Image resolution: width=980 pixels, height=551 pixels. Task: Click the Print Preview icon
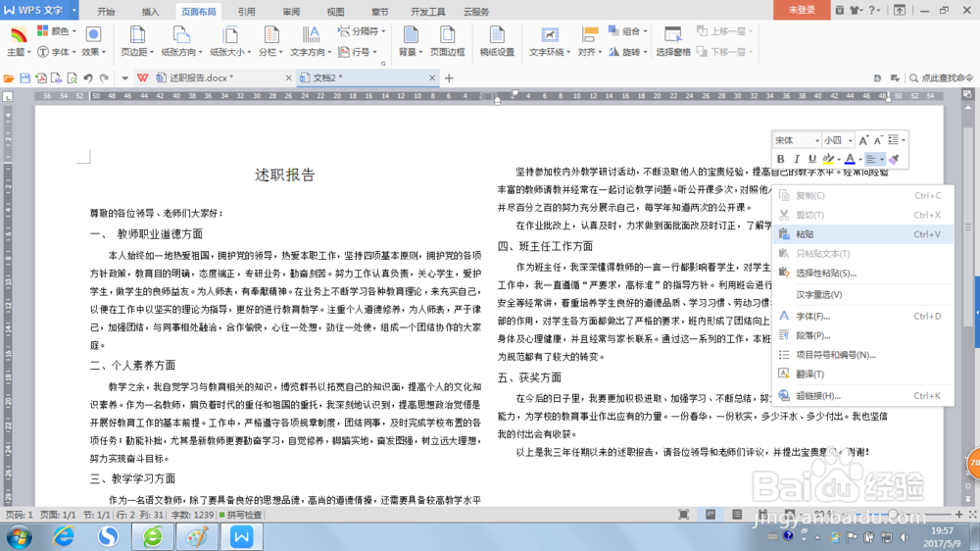coord(72,78)
